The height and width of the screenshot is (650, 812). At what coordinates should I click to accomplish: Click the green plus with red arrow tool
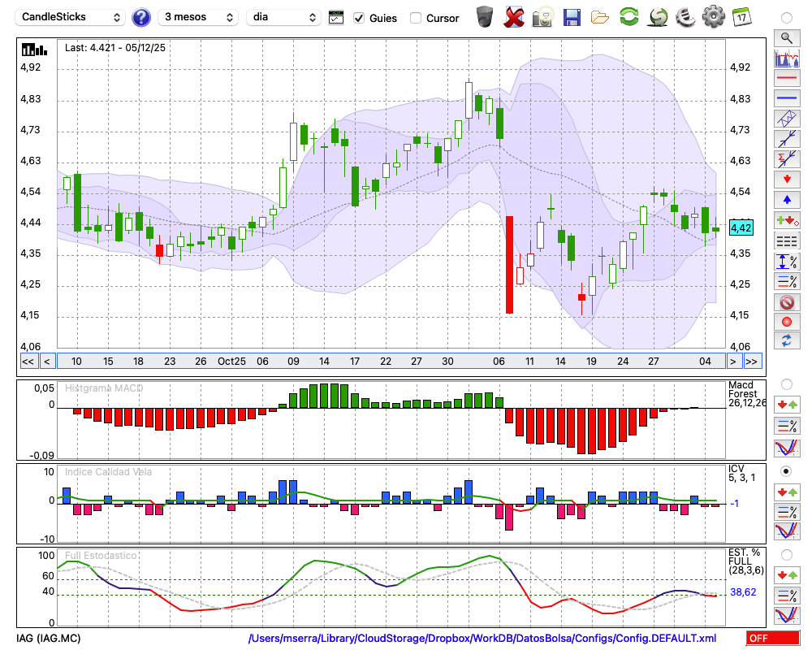(787, 220)
